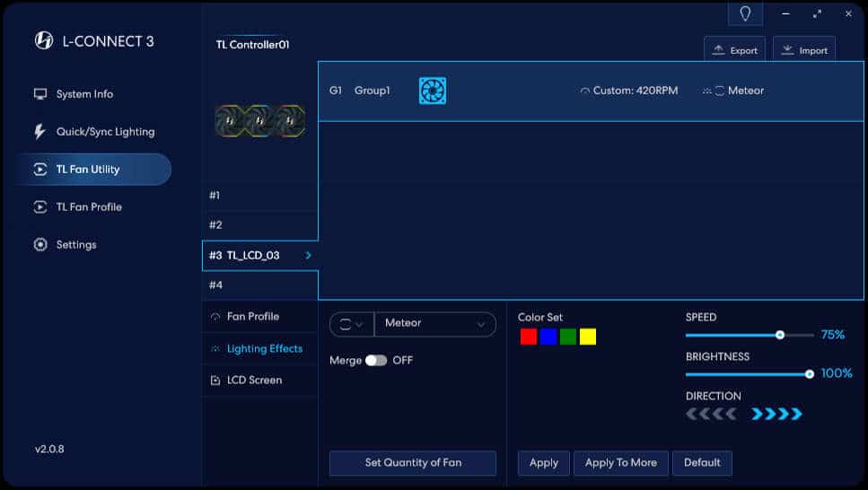Viewport: 868px width, 490px height.
Task: Set direction to left arrows
Action: [x=711, y=414]
